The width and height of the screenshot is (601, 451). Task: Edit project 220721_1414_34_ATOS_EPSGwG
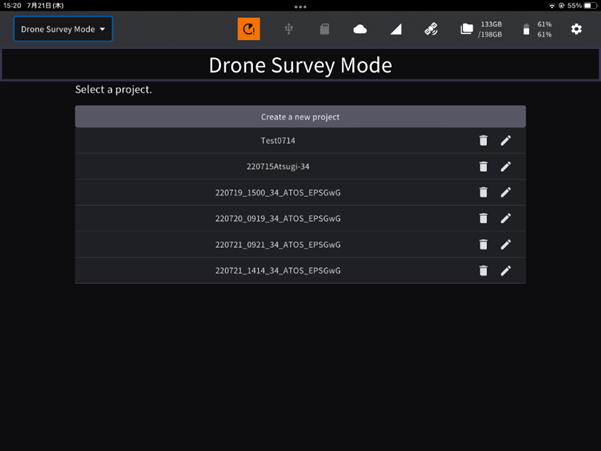point(506,271)
